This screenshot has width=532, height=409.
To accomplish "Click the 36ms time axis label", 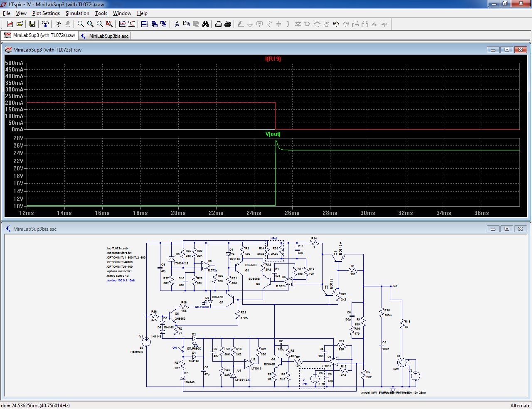I will (x=482, y=213).
